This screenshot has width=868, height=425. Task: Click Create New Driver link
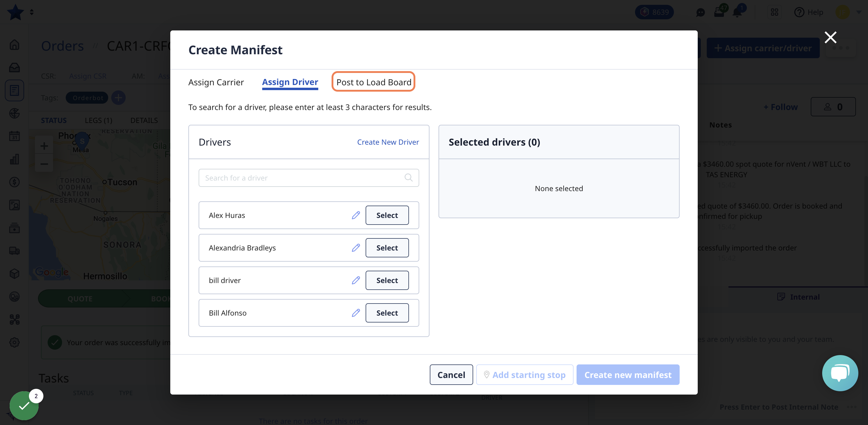[388, 142]
